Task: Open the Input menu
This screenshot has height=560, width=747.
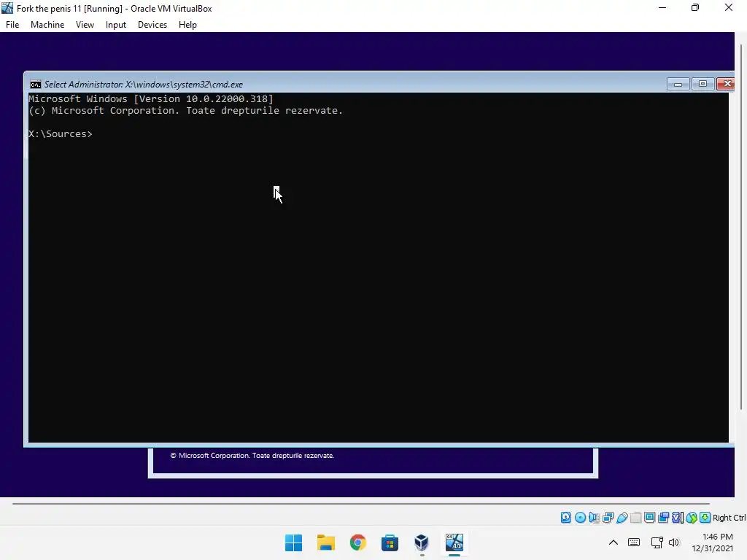Action: (116, 25)
